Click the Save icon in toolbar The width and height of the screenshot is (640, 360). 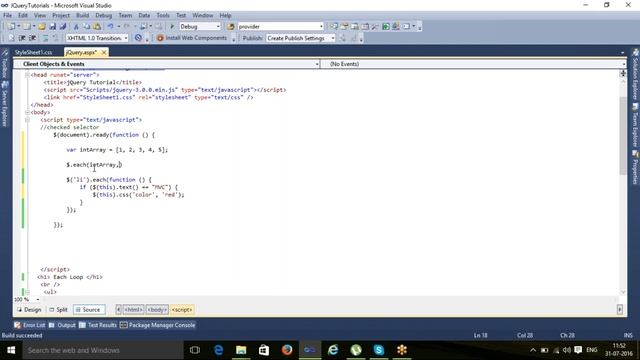(53, 27)
